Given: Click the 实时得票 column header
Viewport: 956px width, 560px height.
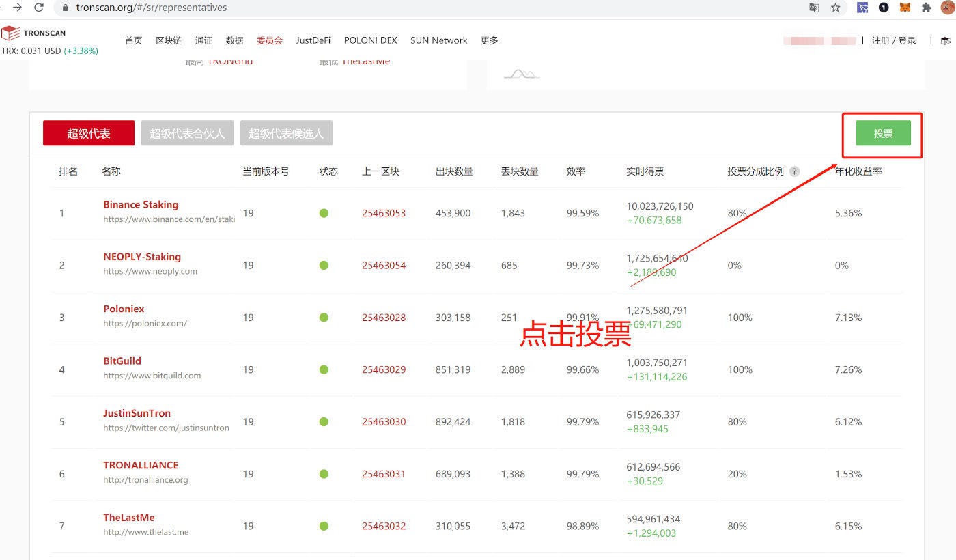Looking at the screenshot, I should click(x=645, y=171).
